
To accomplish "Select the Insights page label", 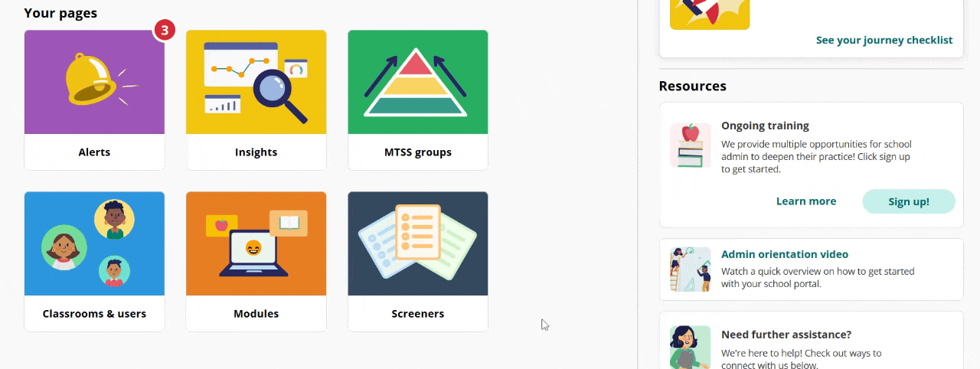I will pyautogui.click(x=256, y=152).
